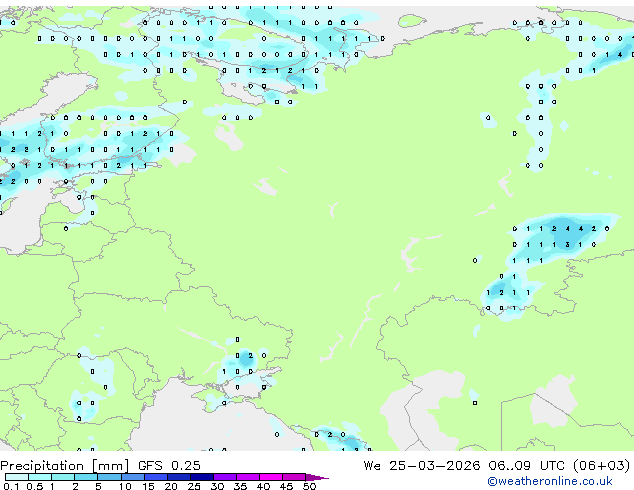Click the 'GFS 0.25' model label
Viewport: 634px width, 490px height.
169,466
